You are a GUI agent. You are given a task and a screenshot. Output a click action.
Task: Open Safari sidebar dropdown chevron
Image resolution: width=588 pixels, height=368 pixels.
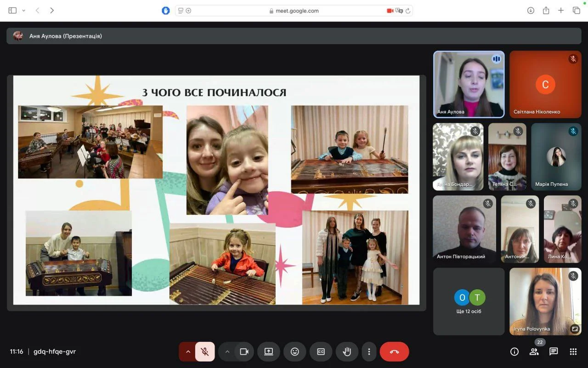pyautogui.click(x=24, y=11)
